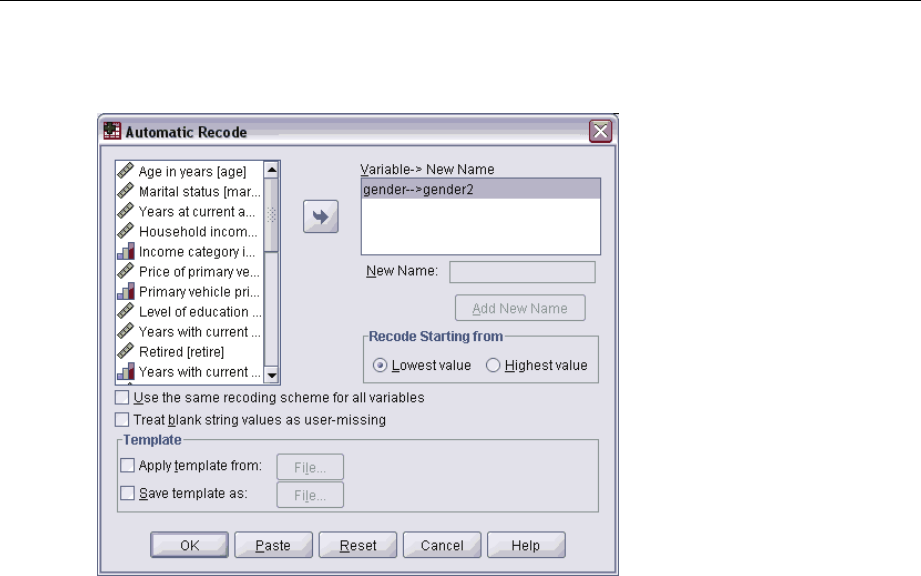Click the ruler icon beside Retired [retire]
The width and height of the screenshot is (921, 576).
125,351
